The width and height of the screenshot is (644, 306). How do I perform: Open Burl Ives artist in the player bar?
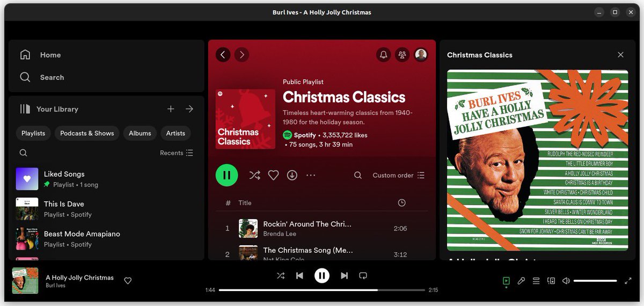pos(56,286)
